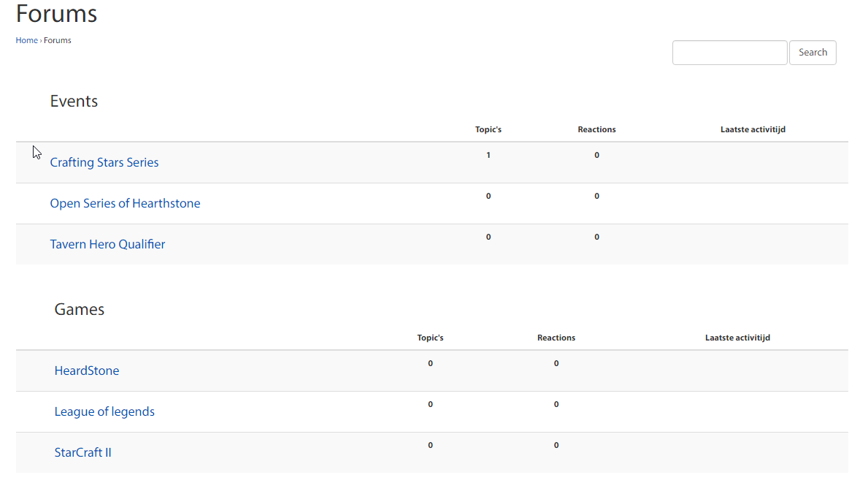
Task: Click reactions count for League of legends
Action: (x=556, y=404)
